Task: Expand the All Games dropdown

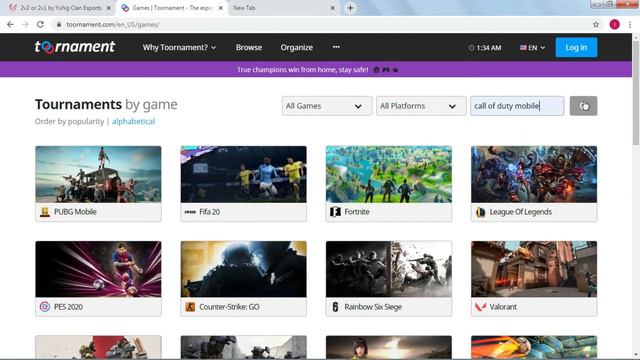Action: pyautogui.click(x=327, y=106)
